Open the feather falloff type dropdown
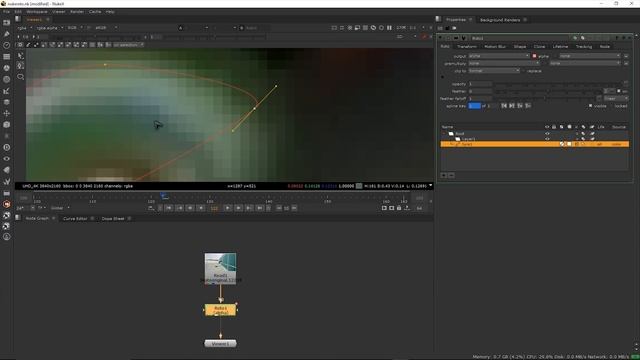This screenshot has width=640, height=360. pos(616,98)
